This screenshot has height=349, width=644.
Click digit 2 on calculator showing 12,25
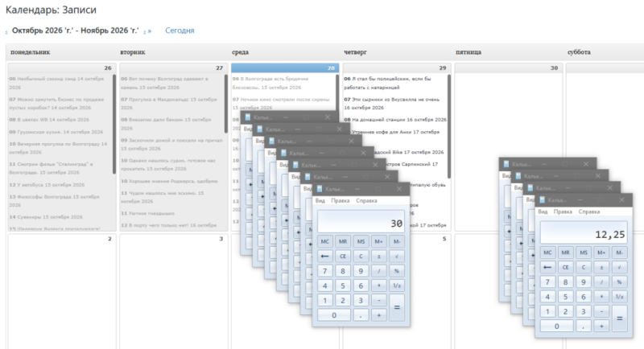point(566,312)
